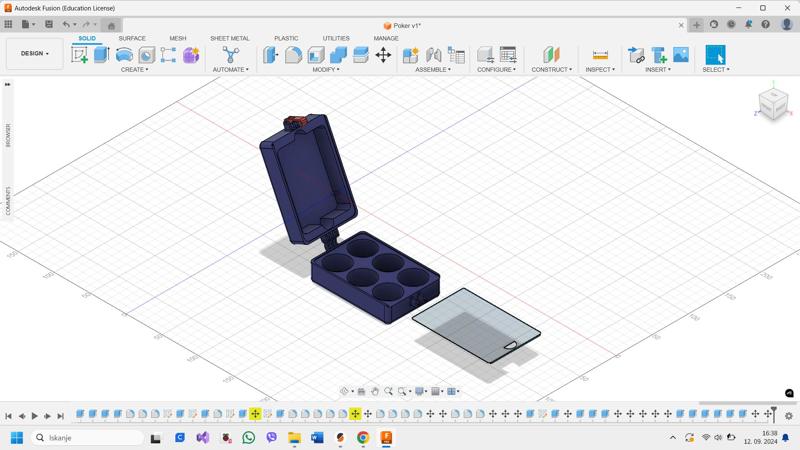Screen dimensions: 800x450
Task: Open the Look At navigation icon
Action: (361, 391)
